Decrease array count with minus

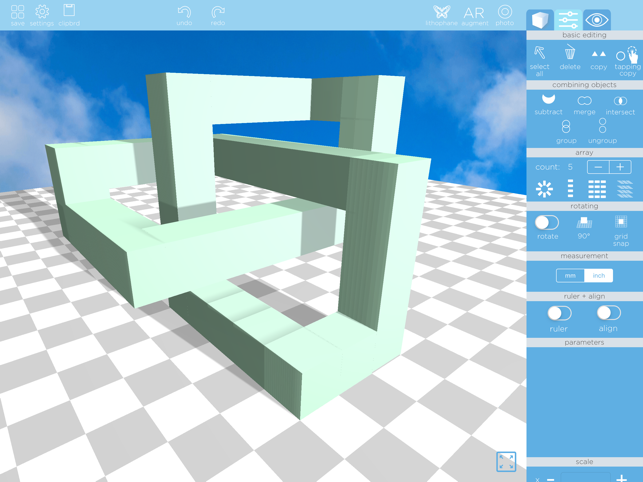(598, 167)
